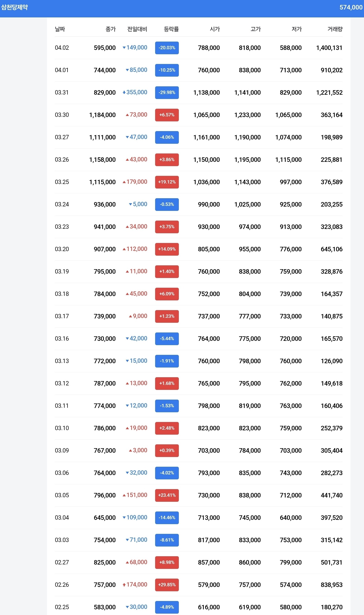Click the up arrow beside 73,000
This screenshot has height=615, width=364.
[127, 115]
